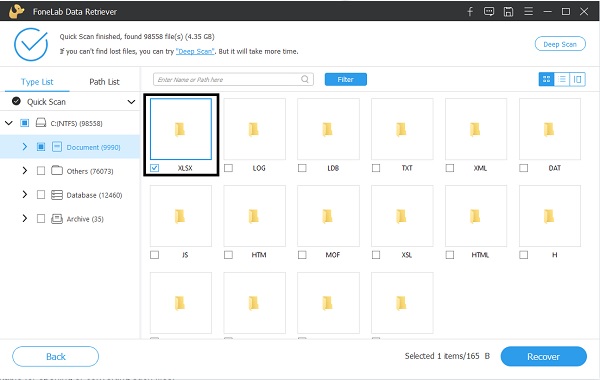Check the XSL checkbox
The height and width of the screenshot is (380, 600).
click(x=376, y=255)
